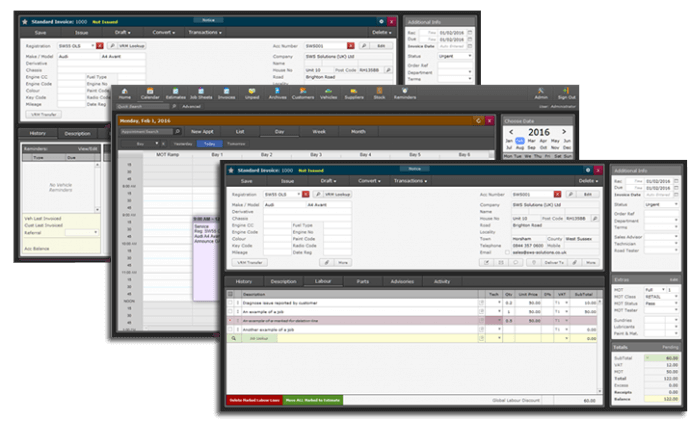Open Home from the main toolbar
The height and width of the screenshot is (421, 690).
(125, 94)
